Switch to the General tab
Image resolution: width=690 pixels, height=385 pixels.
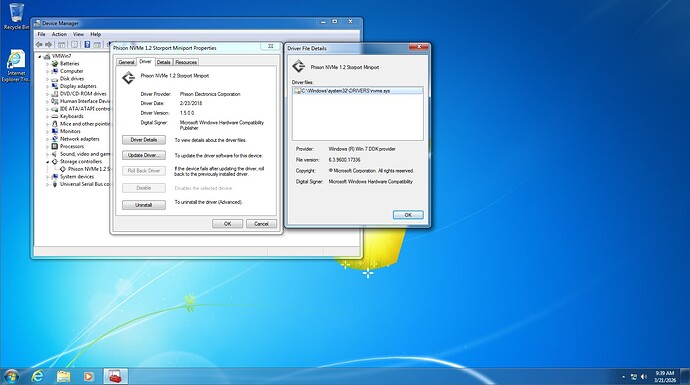(126, 62)
